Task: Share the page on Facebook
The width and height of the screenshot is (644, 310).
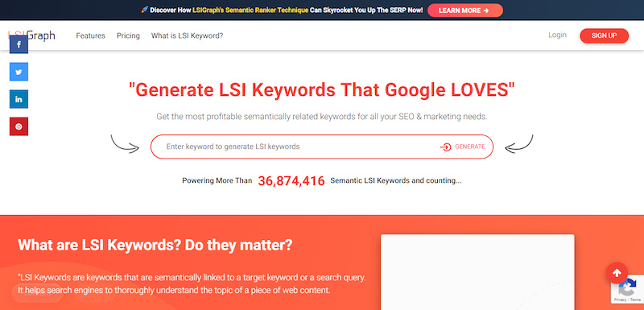Action: point(19,44)
